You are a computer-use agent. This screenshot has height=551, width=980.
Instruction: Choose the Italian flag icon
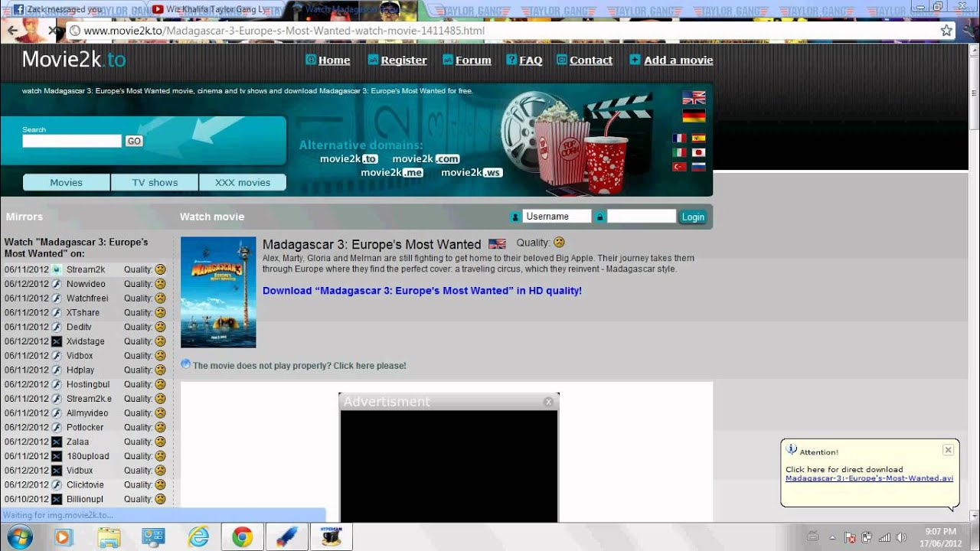679,152
